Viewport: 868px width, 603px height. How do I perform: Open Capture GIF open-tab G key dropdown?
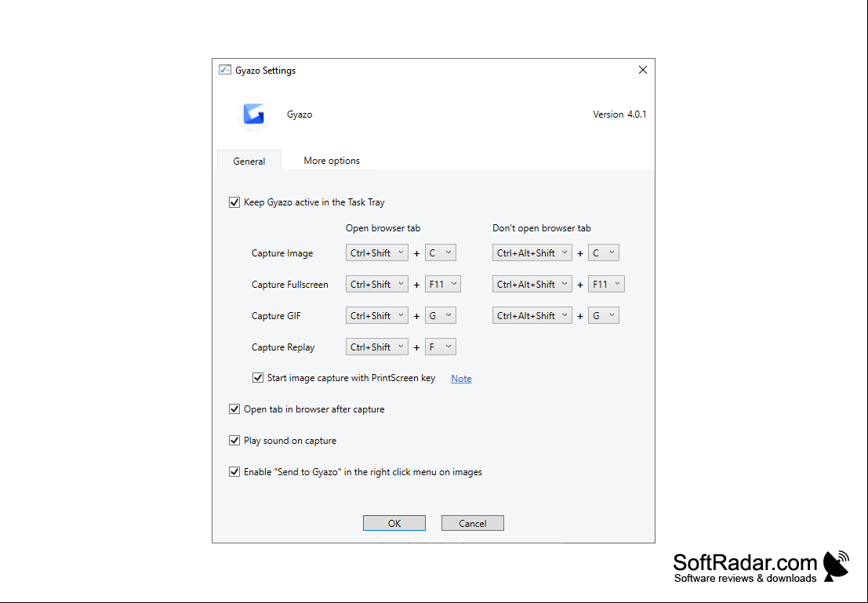pos(441,316)
